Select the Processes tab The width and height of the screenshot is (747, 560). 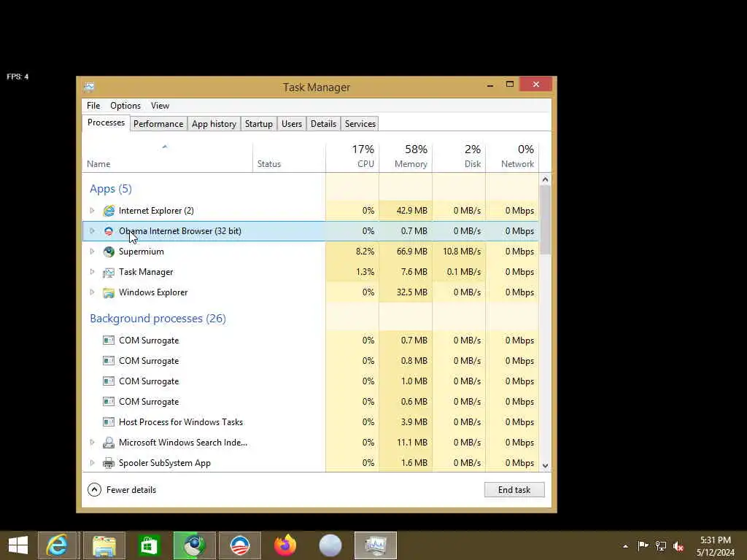[x=106, y=122]
